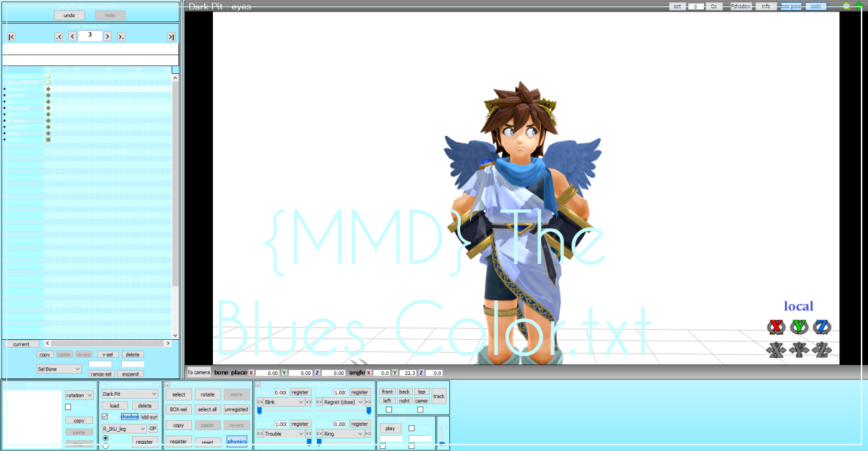Screen dimensions: 868x451
Task: Click the play button
Action: pos(389,428)
